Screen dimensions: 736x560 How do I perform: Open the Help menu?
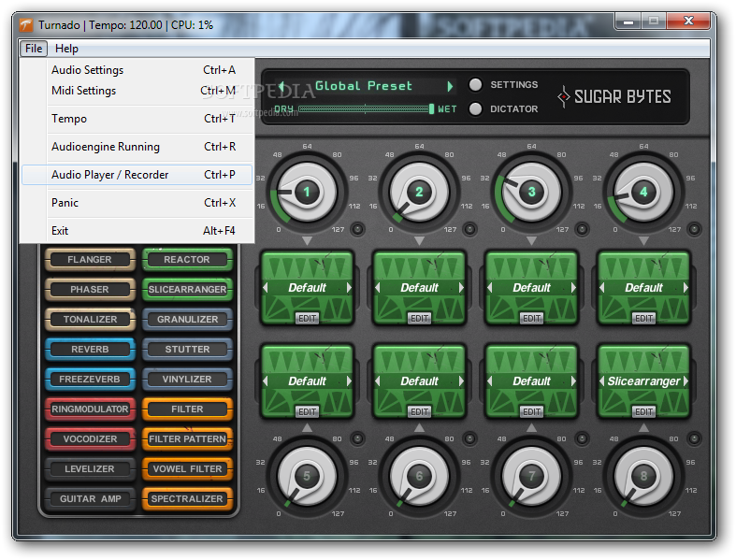tap(66, 49)
